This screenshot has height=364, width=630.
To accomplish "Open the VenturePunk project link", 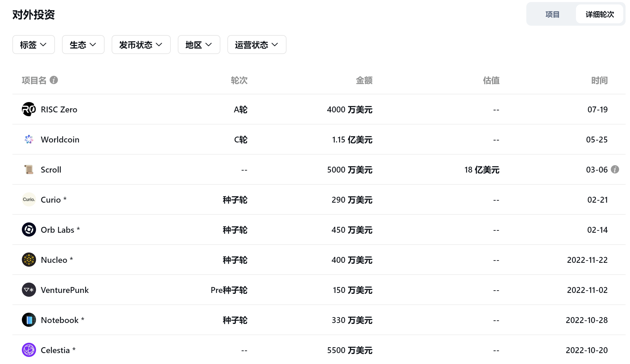I will click(65, 290).
